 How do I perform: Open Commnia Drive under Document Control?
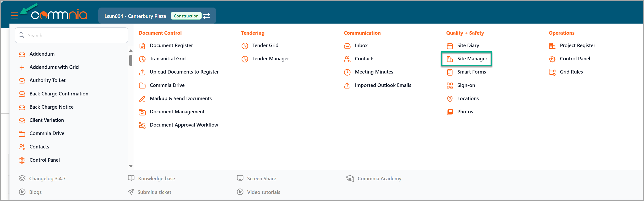(167, 85)
